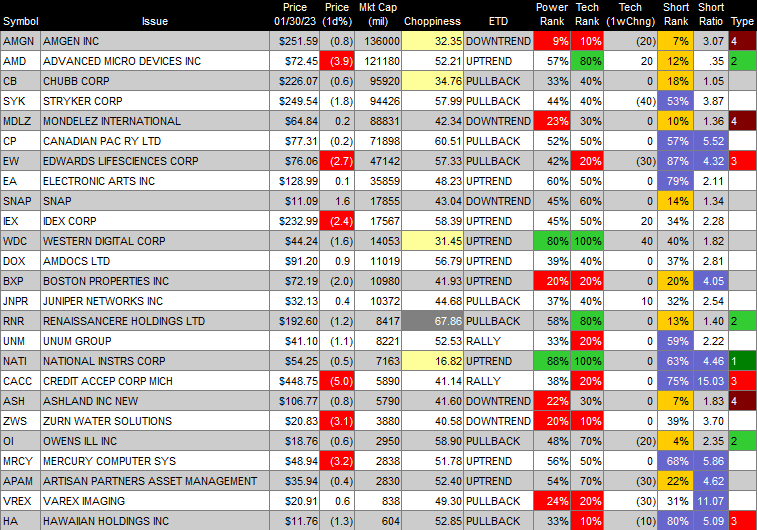This screenshot has height=530, width=757.
Task: Click the 15.03 Short Ratio for CACC
Action: click(711, 382)
